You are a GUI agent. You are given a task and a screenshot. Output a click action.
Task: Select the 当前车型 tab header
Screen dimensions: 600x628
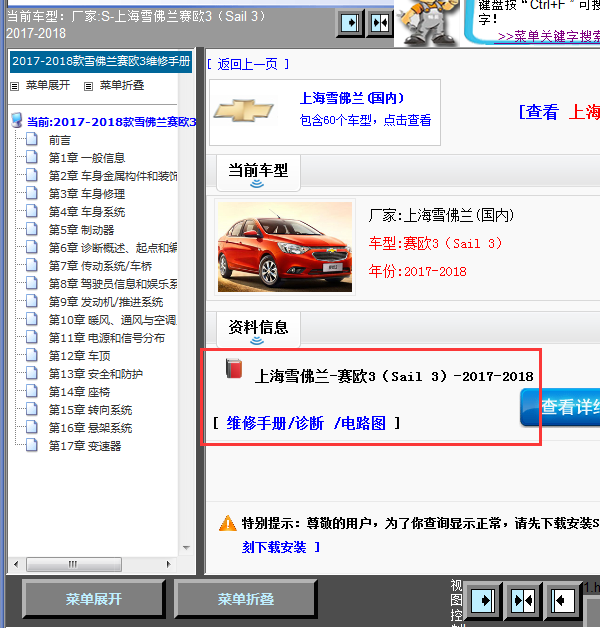pos(258,173)
